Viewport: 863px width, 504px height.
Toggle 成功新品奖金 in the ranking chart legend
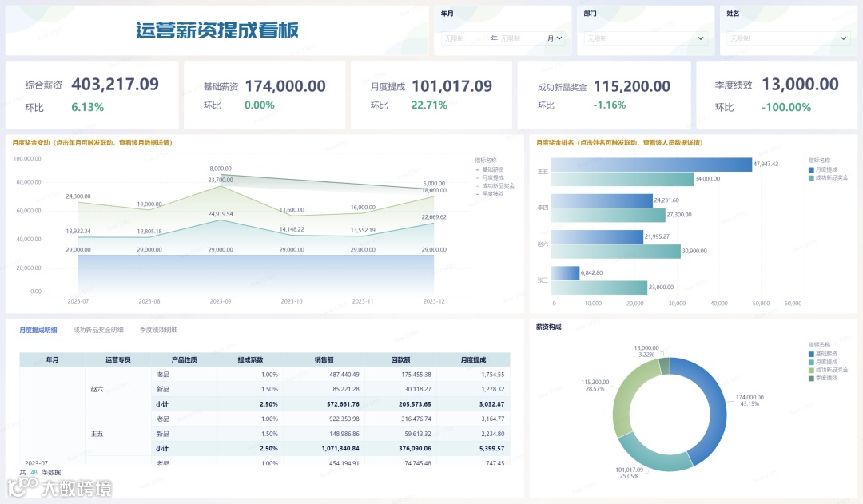click(829, 177)
